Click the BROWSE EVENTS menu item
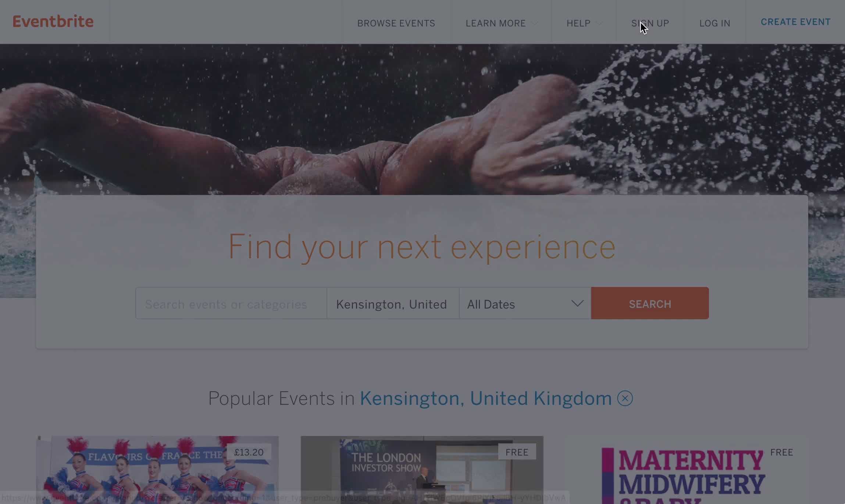The width and height of the screenshot is (845, 504). point(396,24)
